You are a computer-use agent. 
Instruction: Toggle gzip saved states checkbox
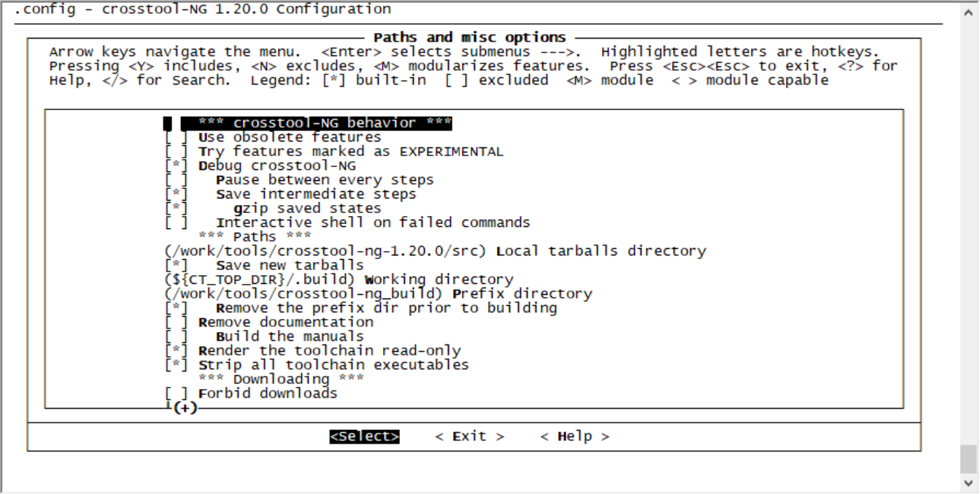[176, 209]
